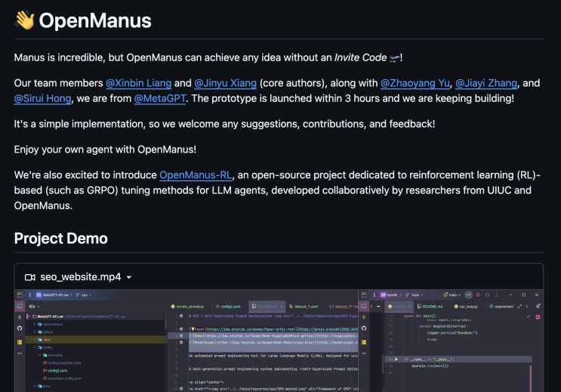Click the red Stop icon
The width and height of the screenshot is (561, 392).
(487, 295)
